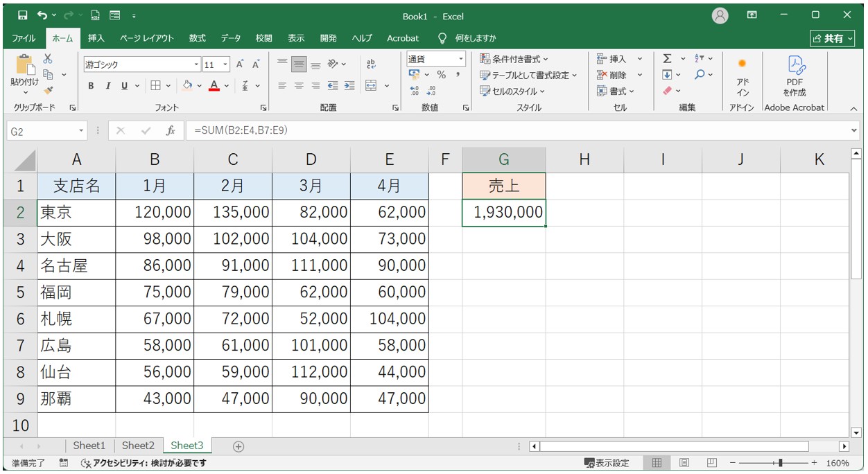Open the font name dropdown
The height and width of the screenshot is (474, 868).
point(196,64)
